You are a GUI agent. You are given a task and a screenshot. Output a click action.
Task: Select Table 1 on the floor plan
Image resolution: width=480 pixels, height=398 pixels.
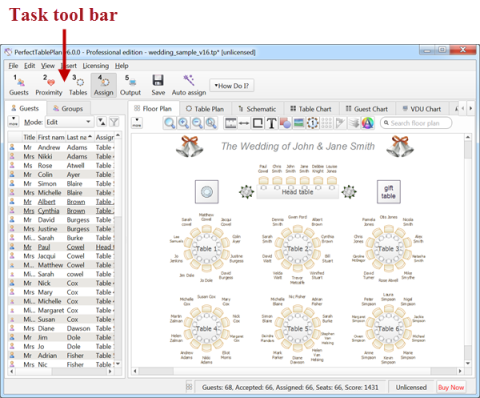(206, 249)
